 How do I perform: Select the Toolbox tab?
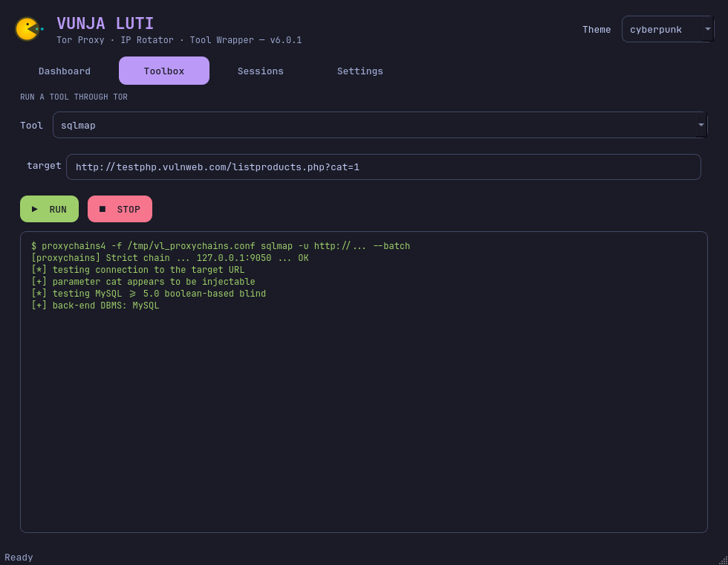coord(164,71)
